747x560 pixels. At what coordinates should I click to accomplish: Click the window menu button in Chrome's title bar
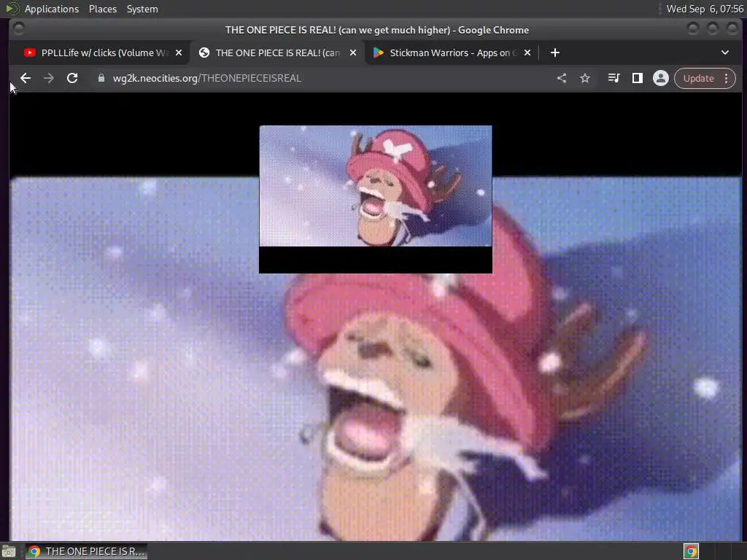18,29
